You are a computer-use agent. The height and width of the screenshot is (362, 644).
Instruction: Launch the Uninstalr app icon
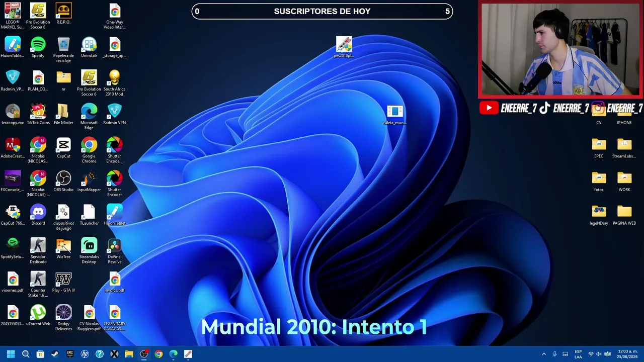pos(89,47)
